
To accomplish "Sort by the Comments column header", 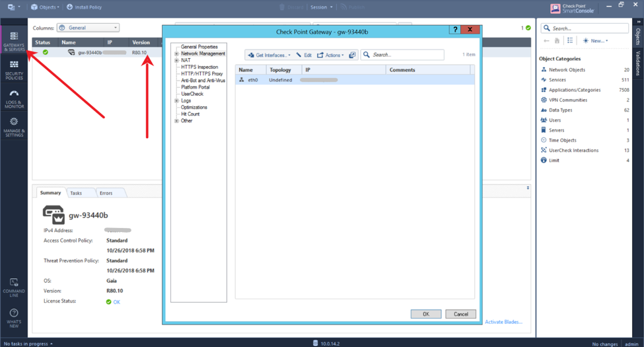I will pos(427,70).
